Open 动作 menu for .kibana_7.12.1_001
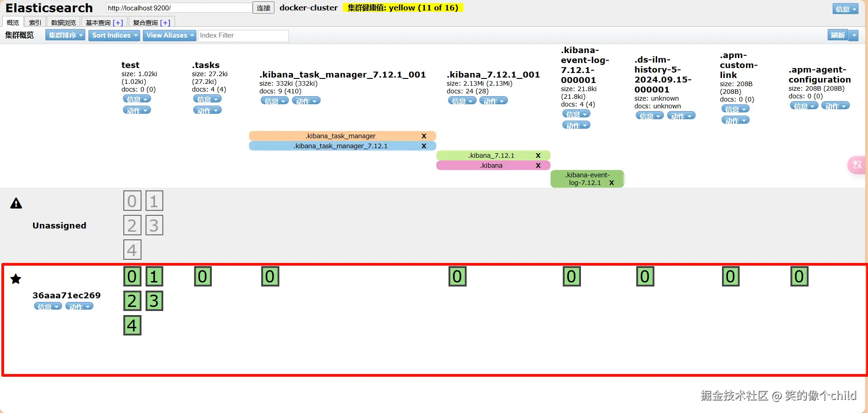Viewport: 868px width, 413px height. (x=493, y=101)
